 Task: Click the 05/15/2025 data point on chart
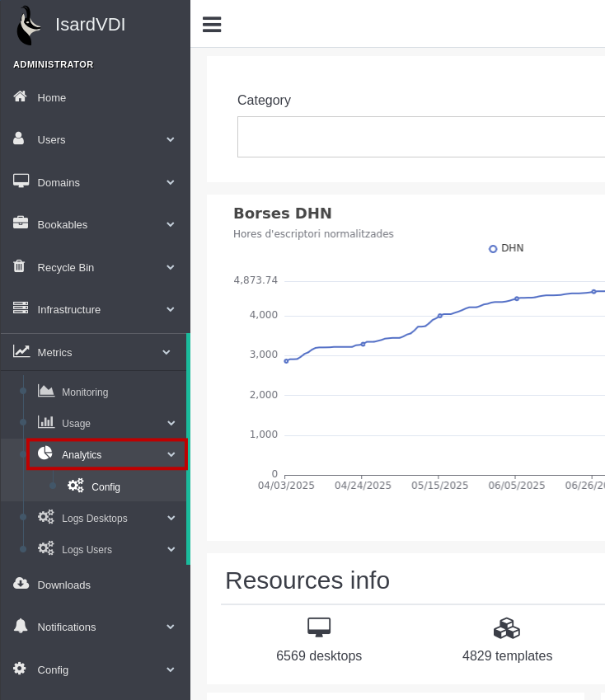pos(440,315)
